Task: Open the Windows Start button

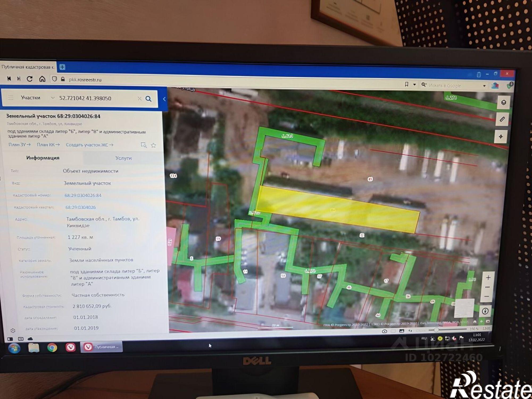Action: tap(14, 348)
